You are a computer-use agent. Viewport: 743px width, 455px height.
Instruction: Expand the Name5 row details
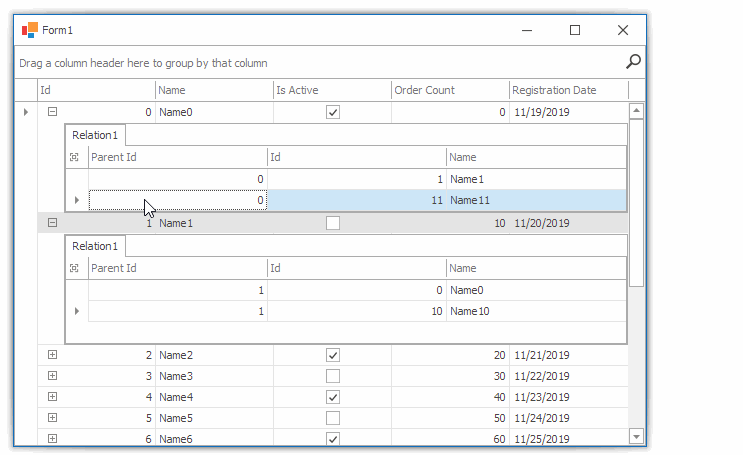coord(53,418)
